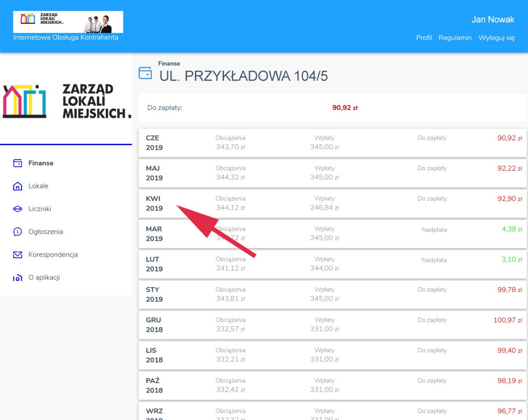Open the Lokale menu item
Viewport: 528px width, 420px height.
(38, 186)
